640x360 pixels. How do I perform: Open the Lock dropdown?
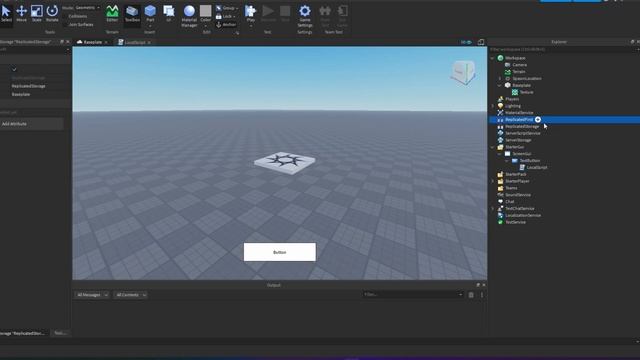tap(226, 16)
